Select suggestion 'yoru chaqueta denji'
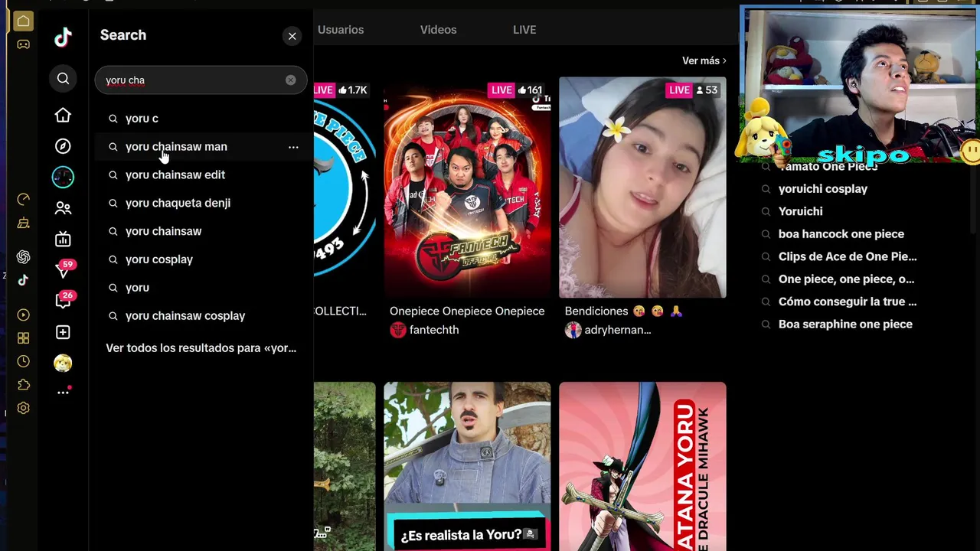 [x=201, y=203]
